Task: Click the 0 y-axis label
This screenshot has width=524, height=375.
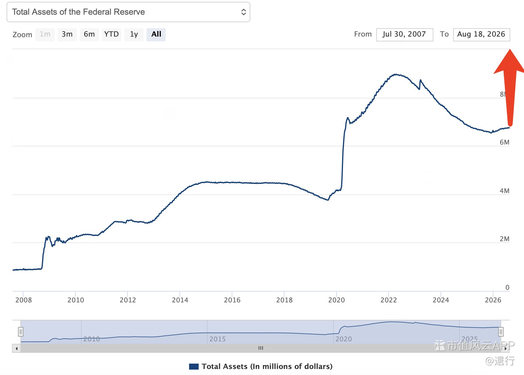Action: (x=507, y=287)
